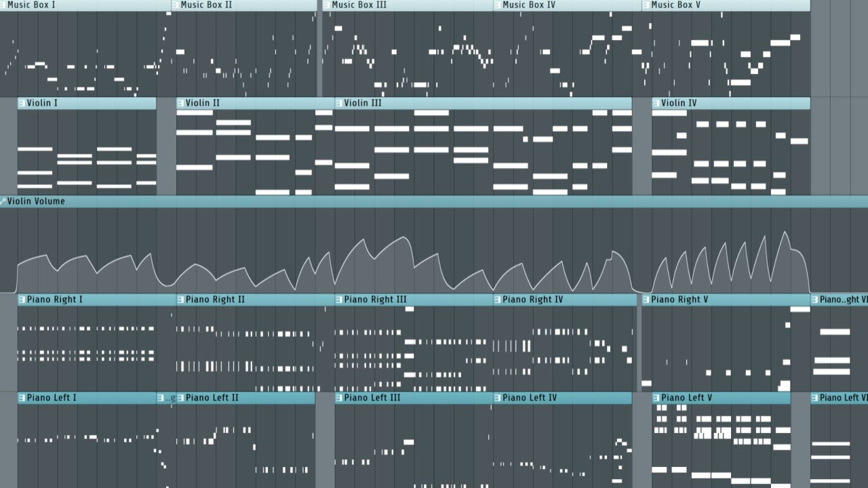Select the 'Piano Left III' clip title

click(372, 398)
